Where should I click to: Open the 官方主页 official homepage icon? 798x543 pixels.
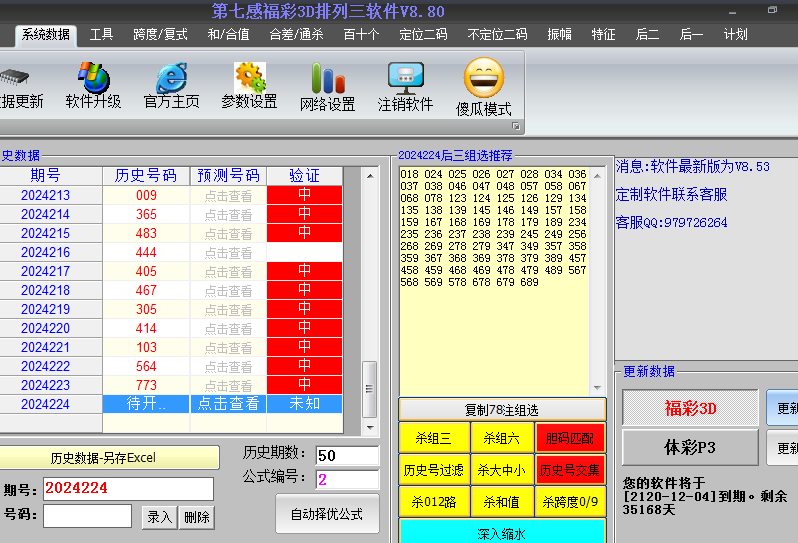pyautogui.click(x=172, y=85)
